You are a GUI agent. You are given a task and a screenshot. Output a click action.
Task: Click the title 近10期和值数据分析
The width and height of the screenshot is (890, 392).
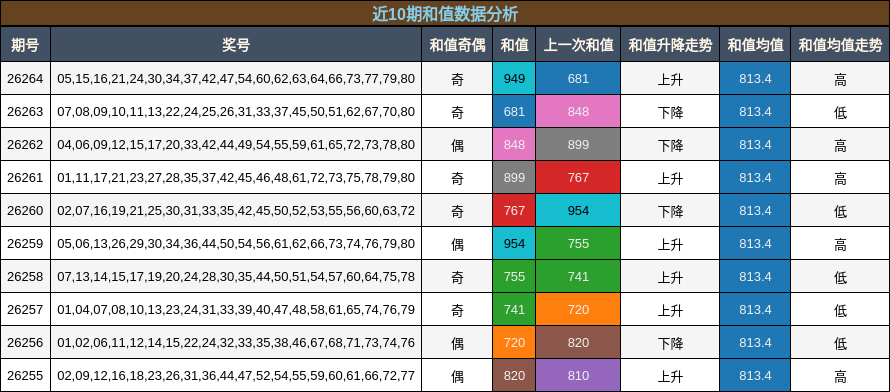click(445, 14)
